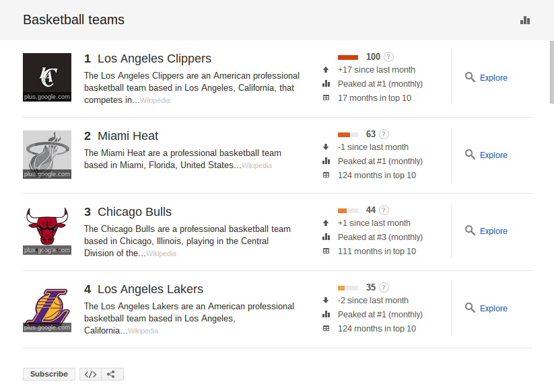Click the magnifier icon in Chicago Bulls row
The height and width of the screenshot is (392, 554).
tap(470, 231)
